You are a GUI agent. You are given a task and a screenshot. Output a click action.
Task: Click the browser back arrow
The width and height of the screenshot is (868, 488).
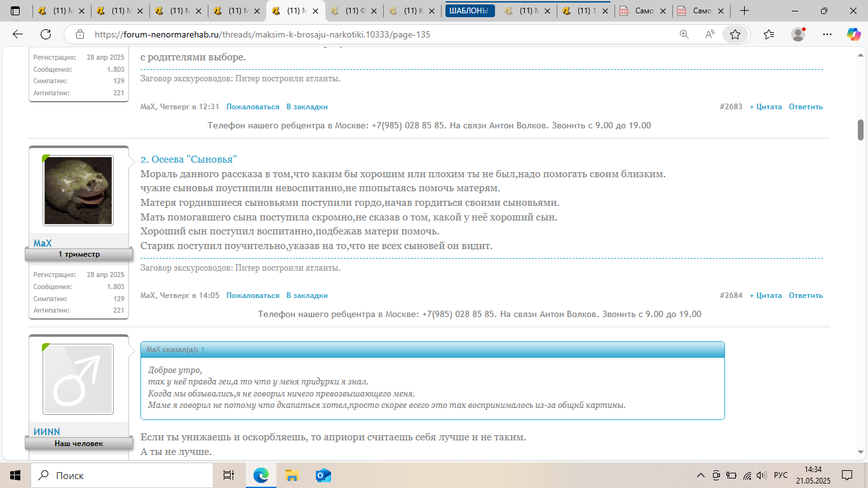coord(18,34)
